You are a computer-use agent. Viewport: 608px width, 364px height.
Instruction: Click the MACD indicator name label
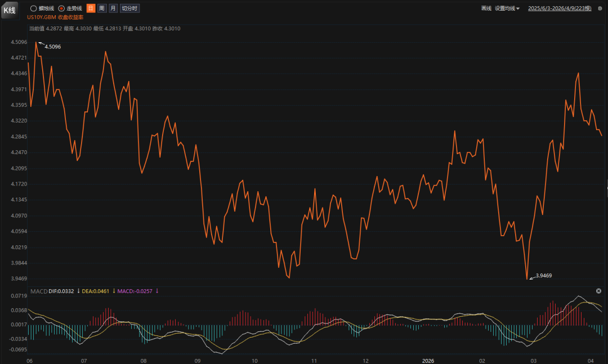coord(38,291)
